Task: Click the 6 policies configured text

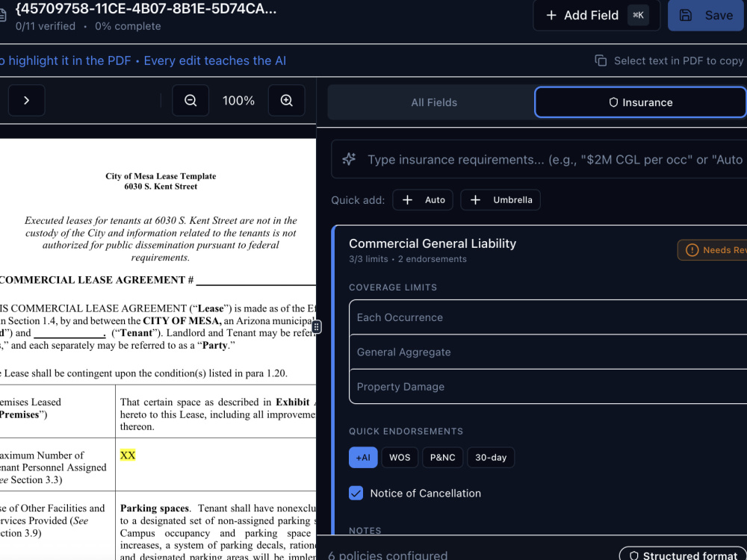Action: 388,556
